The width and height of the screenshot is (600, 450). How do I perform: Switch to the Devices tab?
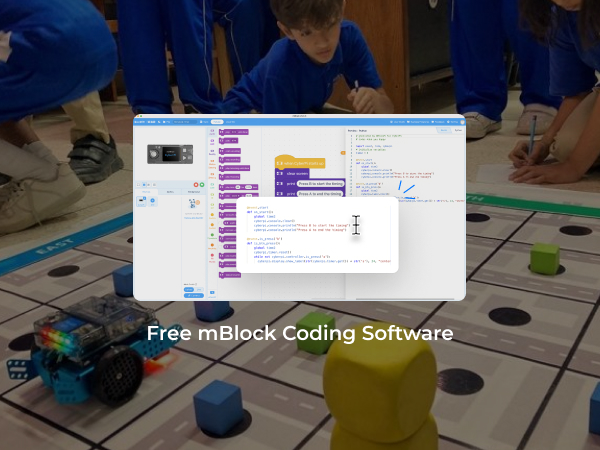146,192
